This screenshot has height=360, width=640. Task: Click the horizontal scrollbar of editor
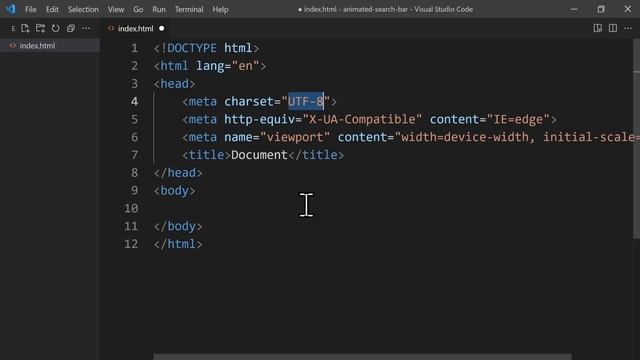(362, 357)
